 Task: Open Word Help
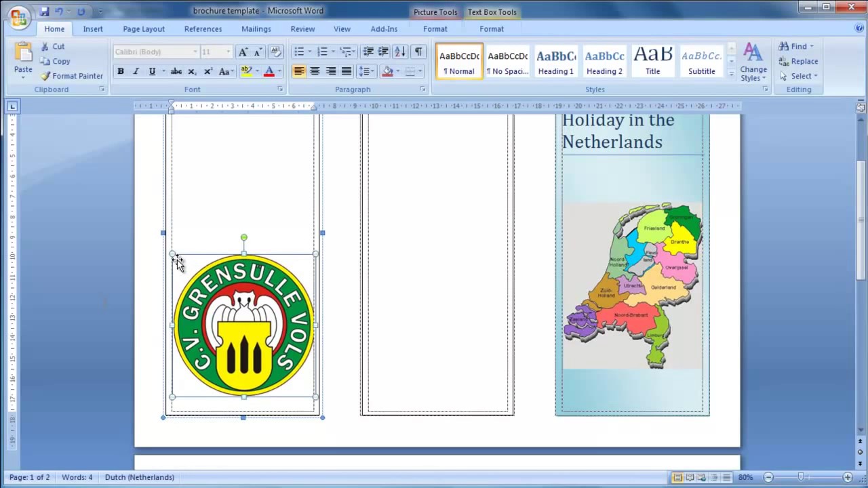coord(860,28)
